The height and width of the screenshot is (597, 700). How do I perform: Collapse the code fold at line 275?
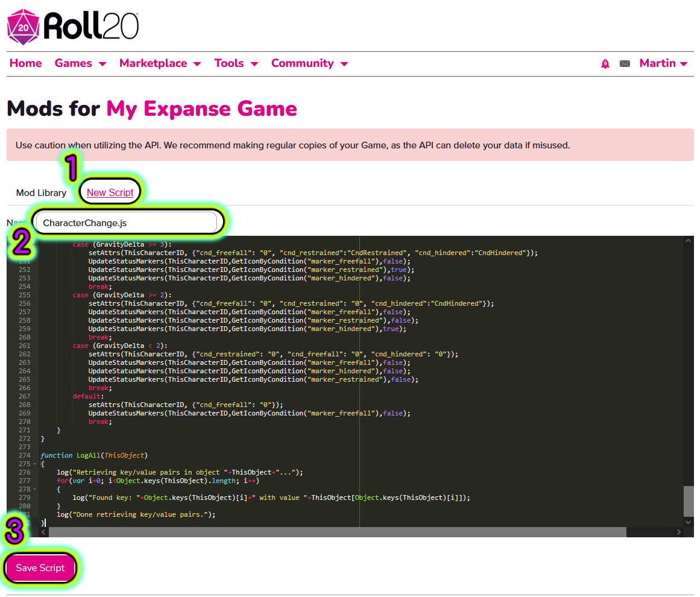coord(35,464)
